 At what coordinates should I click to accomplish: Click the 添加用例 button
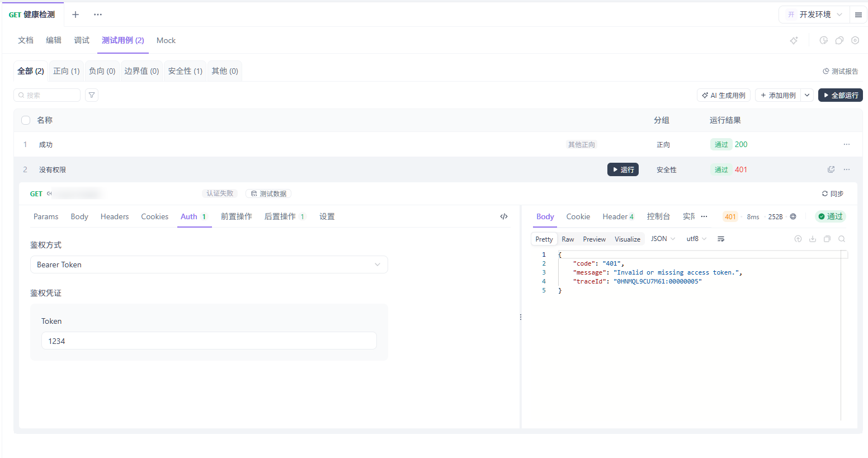pyautogui.click(x=778, y=95)
